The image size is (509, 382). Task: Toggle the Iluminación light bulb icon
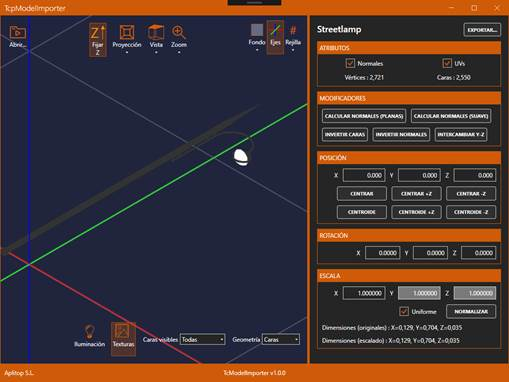coord(89,332)
